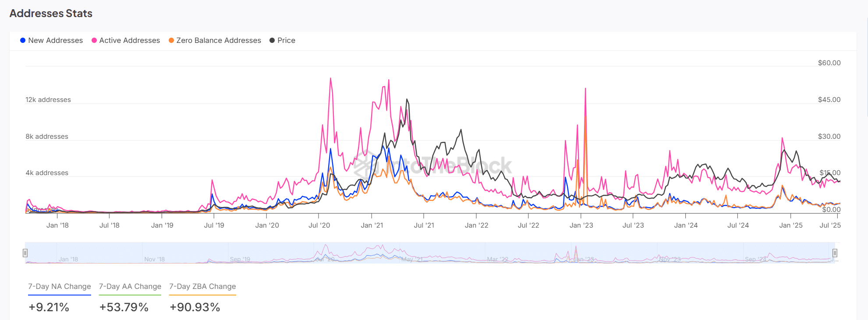
Task: Click the dark Price legend dot
Action: 272,40
